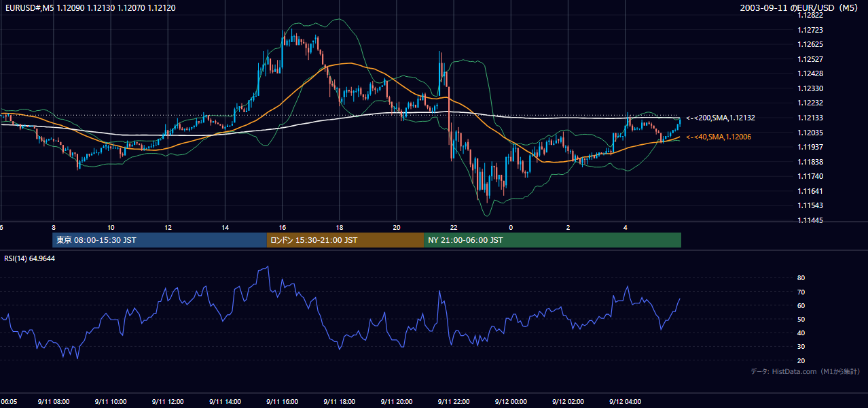Click the 200 SMA label 1.12132

click(721, 118)
